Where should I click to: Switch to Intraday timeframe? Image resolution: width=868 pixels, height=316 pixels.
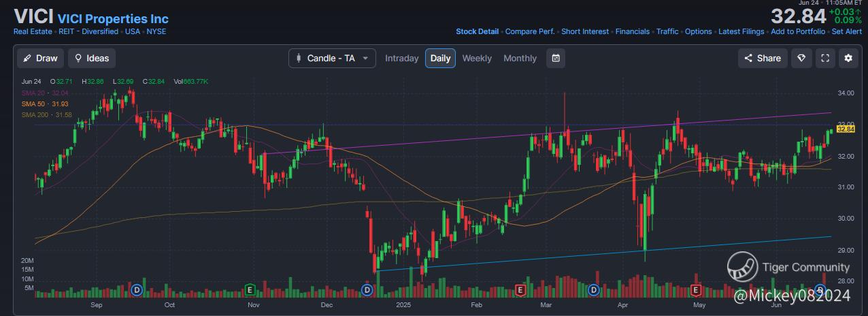coord(402,58)
